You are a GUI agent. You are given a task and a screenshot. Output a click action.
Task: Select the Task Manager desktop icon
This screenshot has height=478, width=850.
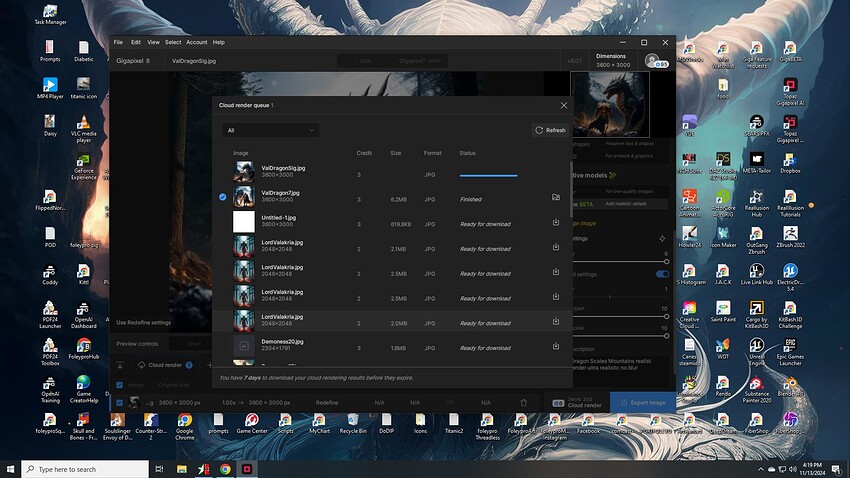pos(50,15)
